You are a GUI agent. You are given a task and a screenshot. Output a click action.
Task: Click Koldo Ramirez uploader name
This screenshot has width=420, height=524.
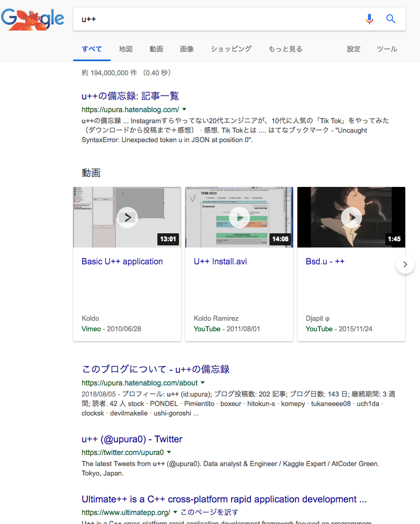(x=216, y=319)
